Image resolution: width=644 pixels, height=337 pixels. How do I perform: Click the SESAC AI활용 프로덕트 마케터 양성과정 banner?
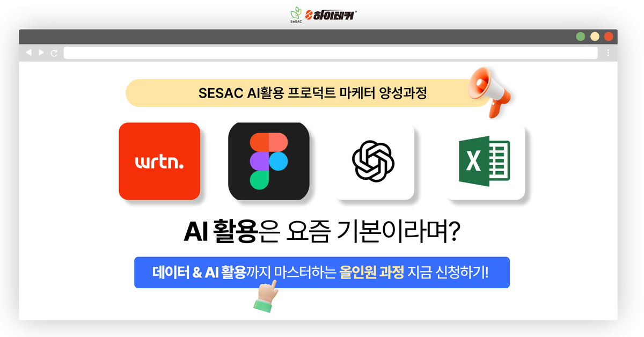[x=308, y=93]
